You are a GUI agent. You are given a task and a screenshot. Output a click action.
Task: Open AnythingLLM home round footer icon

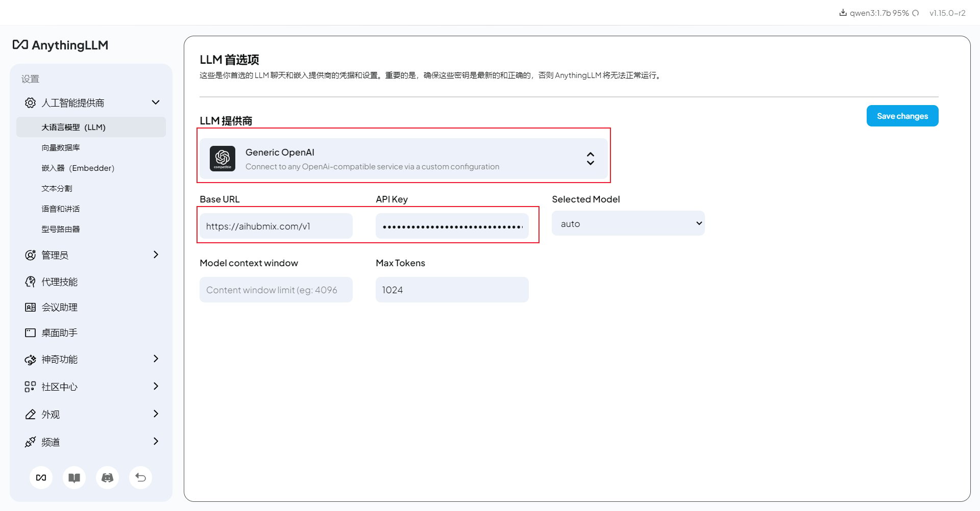pos(41,478)
